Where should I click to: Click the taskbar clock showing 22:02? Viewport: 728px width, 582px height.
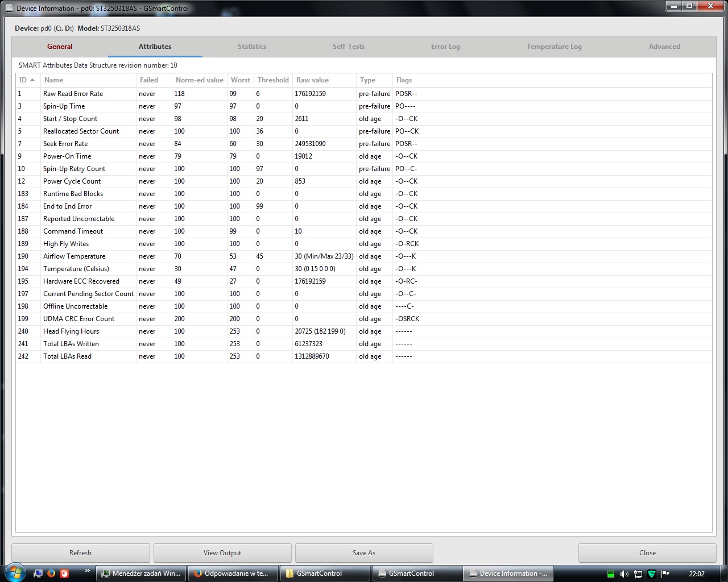697,573
